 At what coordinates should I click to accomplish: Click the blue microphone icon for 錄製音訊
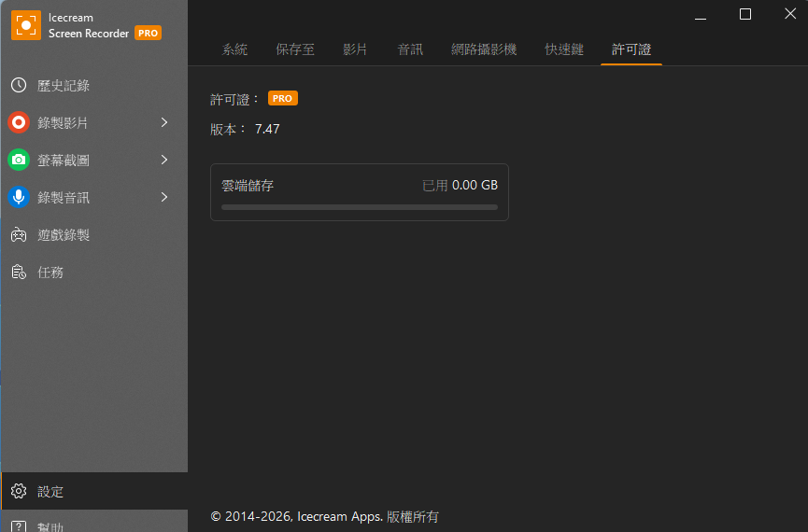click(19, 197)
